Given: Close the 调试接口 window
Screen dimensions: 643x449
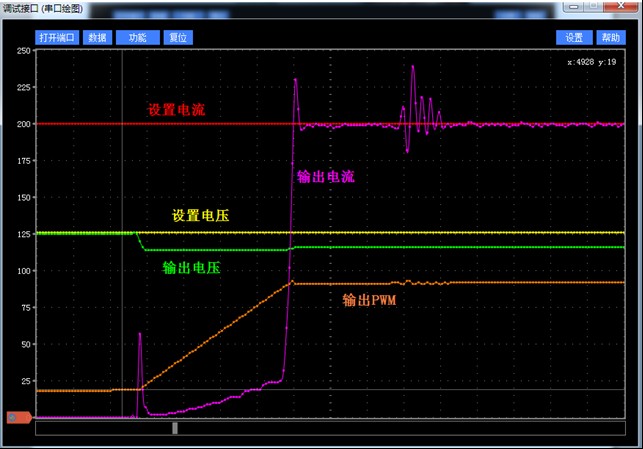Looking at the screenshot, I should (x=620, y=6).
